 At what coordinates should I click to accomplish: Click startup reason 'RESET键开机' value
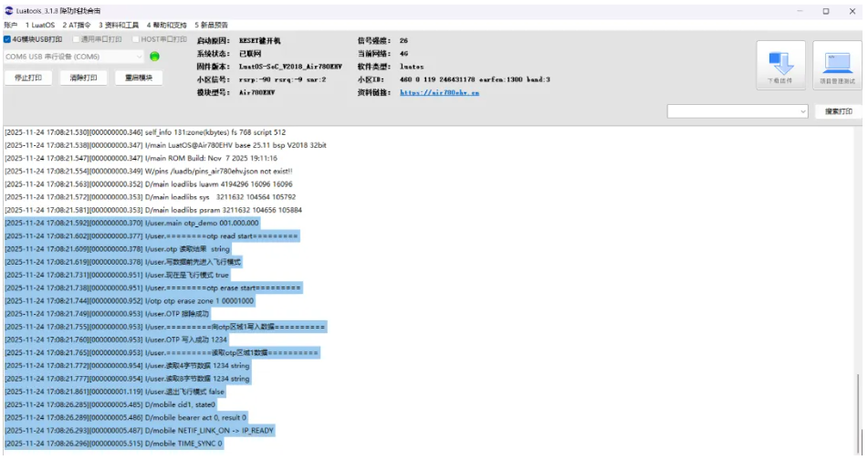point(259,40)
